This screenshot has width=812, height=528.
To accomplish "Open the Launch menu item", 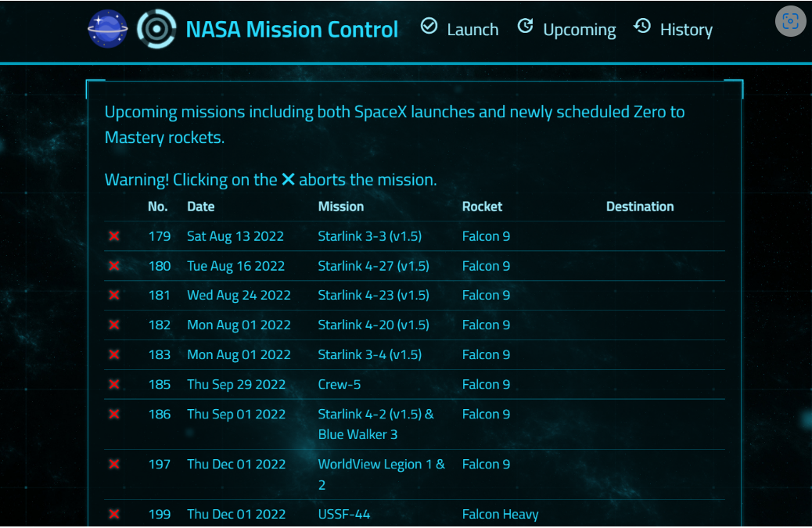I will (472, 29).
